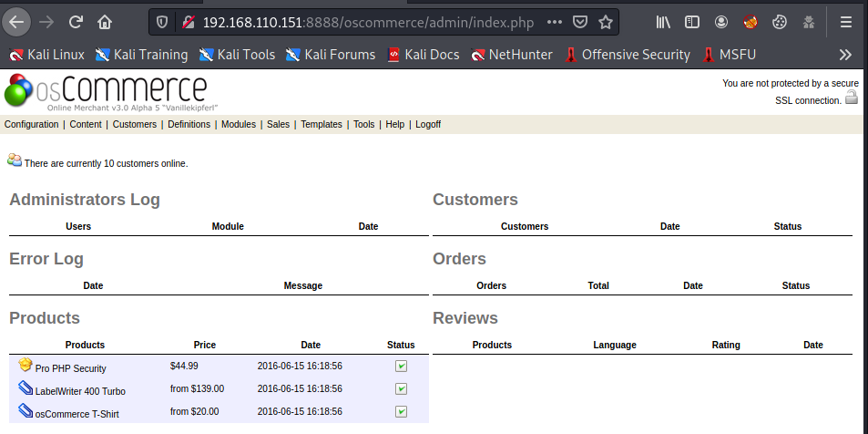Toggle status checkbox for LabelWriter 400 Turbo

(401, 389)
